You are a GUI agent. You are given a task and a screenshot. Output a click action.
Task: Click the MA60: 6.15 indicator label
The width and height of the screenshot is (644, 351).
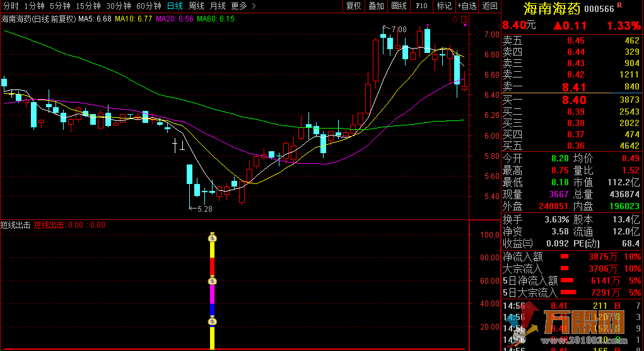coord(216,19)
